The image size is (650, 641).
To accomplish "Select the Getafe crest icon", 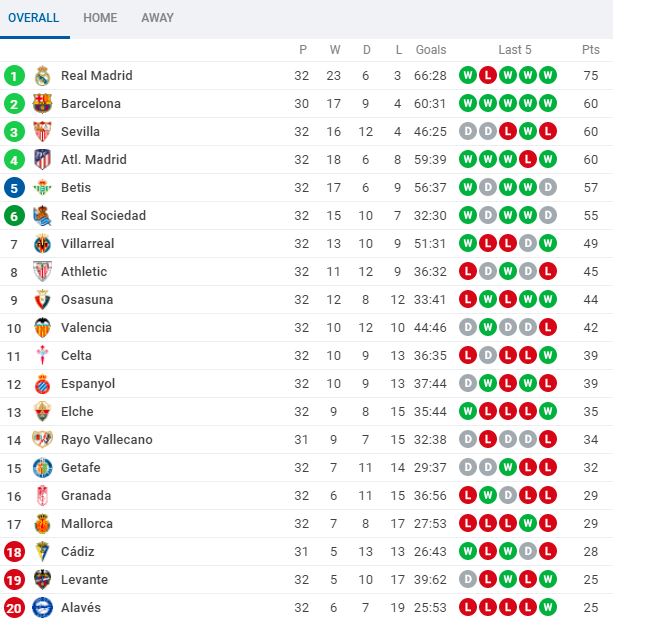I will point(42,468).
